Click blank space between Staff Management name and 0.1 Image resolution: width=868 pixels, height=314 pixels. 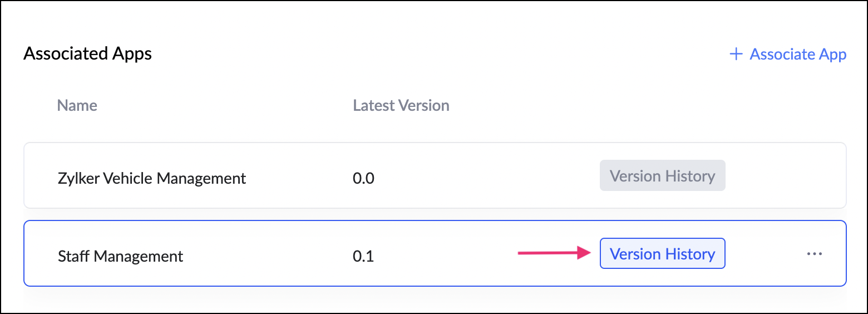(267, 256)
